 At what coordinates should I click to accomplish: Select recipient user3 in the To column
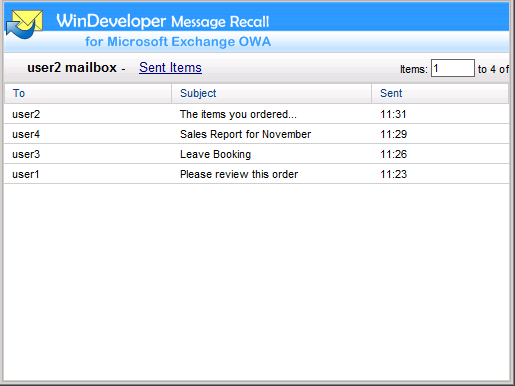pos(26,154)
